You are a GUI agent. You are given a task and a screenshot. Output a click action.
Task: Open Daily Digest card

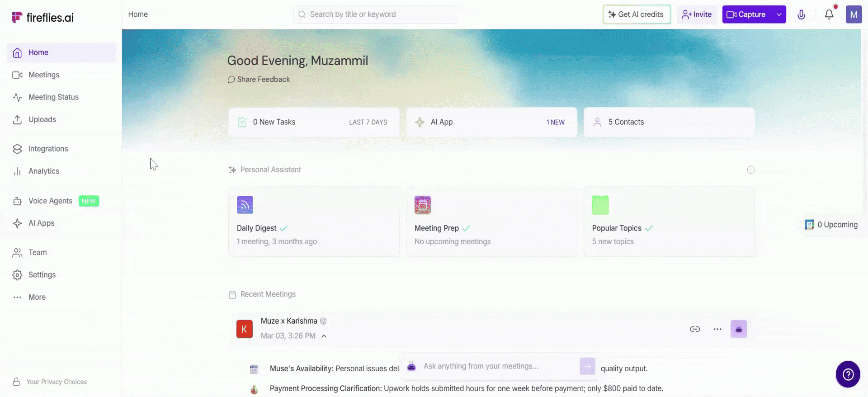pos(314,222)
